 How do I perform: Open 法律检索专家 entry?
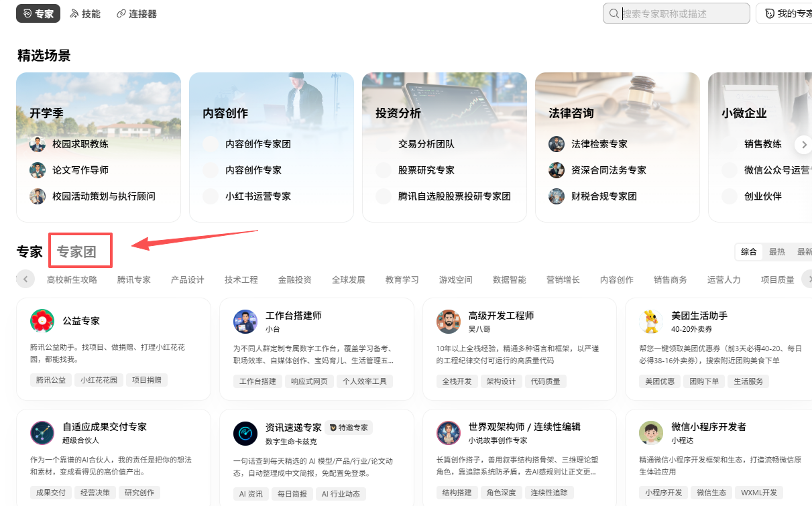point(599,144)
